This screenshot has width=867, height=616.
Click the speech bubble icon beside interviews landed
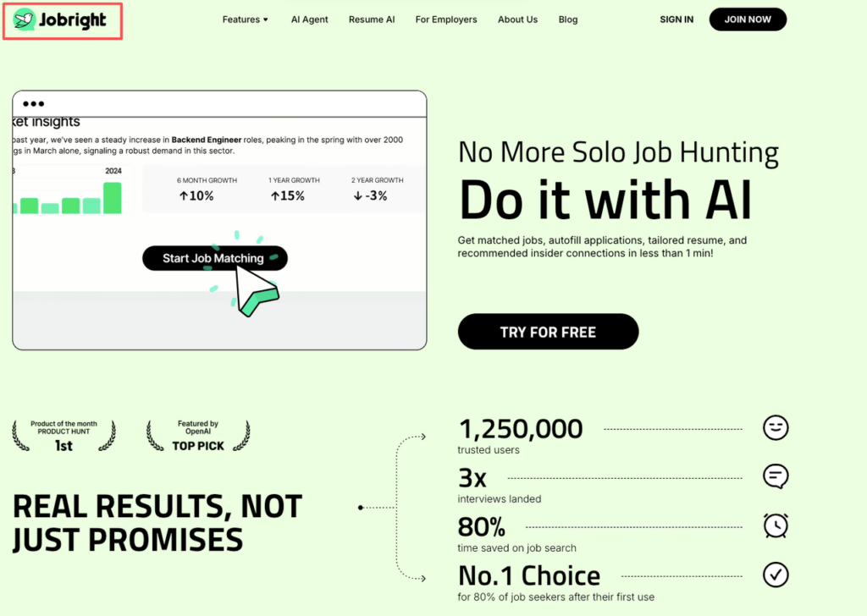pyautogui.click(x=776, y=476)
